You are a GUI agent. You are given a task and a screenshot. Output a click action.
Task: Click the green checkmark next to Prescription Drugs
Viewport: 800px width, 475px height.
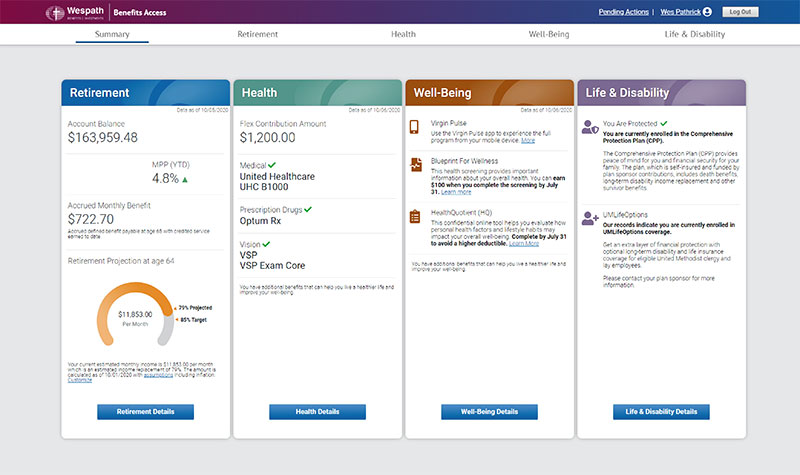point(308,209)
